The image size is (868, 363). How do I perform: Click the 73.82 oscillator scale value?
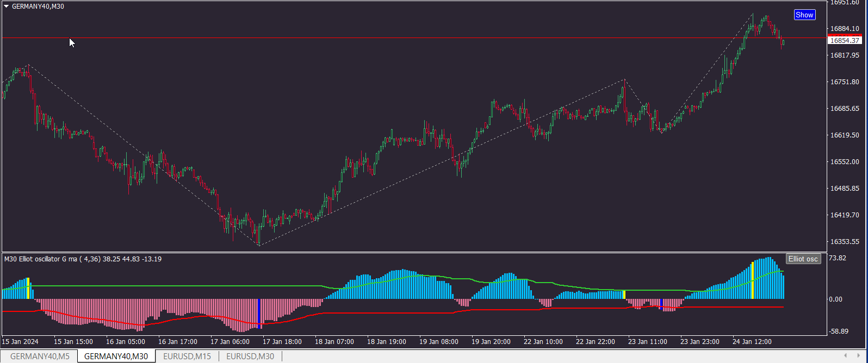(x=837, y=258)
